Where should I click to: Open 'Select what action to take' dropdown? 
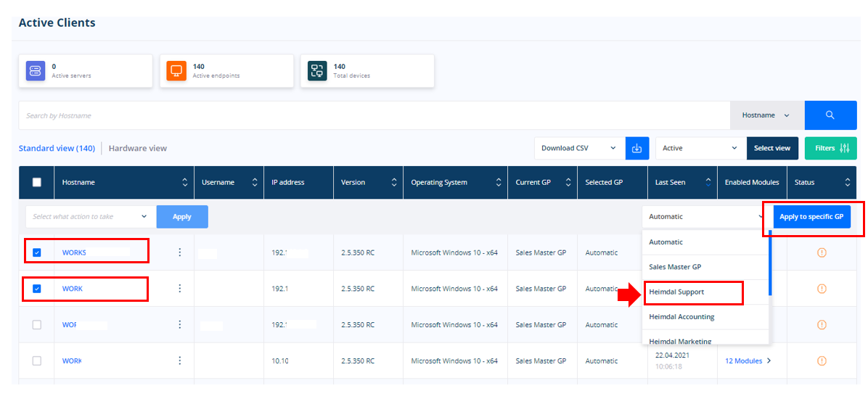point(91,216)
